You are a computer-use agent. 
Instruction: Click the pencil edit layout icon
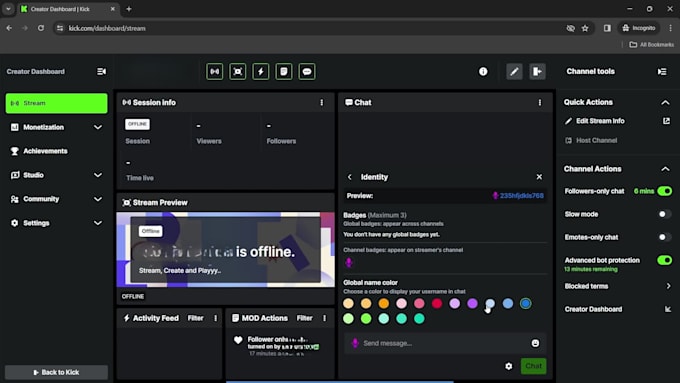click(x=514, y=72)
